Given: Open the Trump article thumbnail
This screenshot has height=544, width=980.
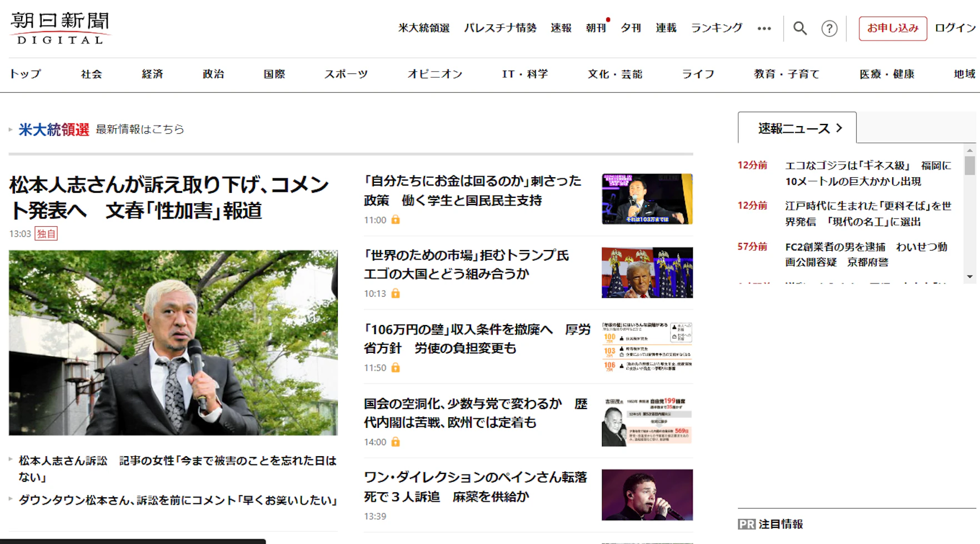Looking at the screenshot, I should pos(647,272).
